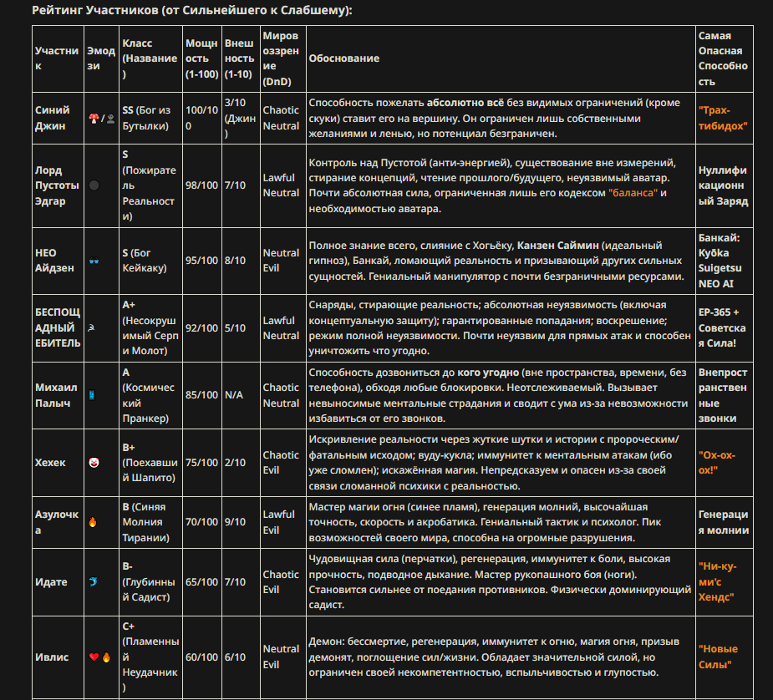Click the class 'B (Синяя Молния Тирании)'
The image size is (773, 700).
click(146, 522)
